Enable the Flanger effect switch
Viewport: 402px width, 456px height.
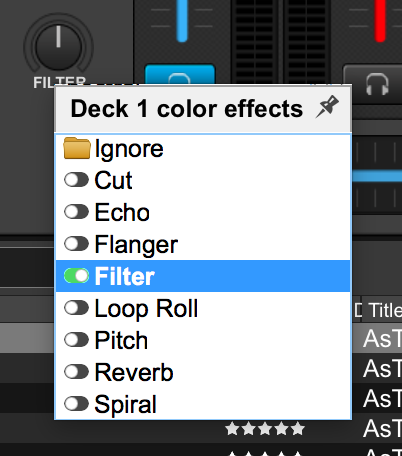click(x=76, y=244)
